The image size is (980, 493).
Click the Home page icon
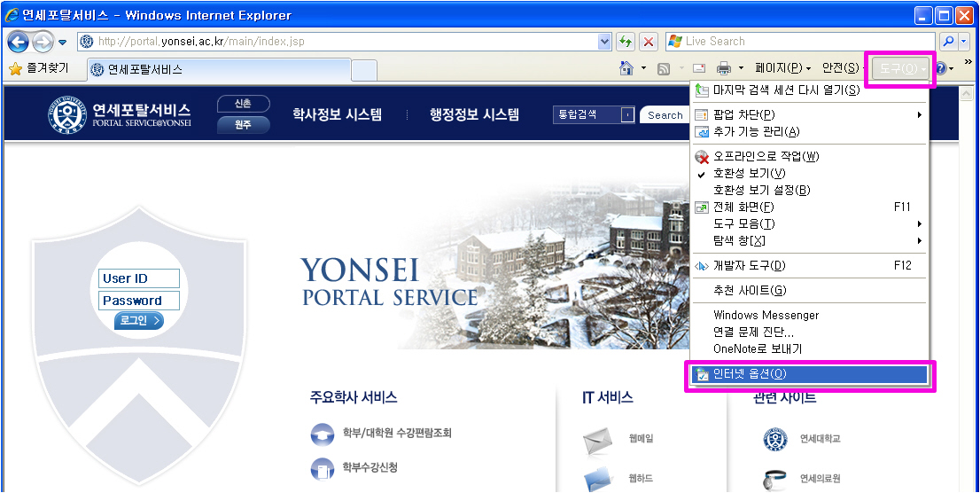pos(626,67)
